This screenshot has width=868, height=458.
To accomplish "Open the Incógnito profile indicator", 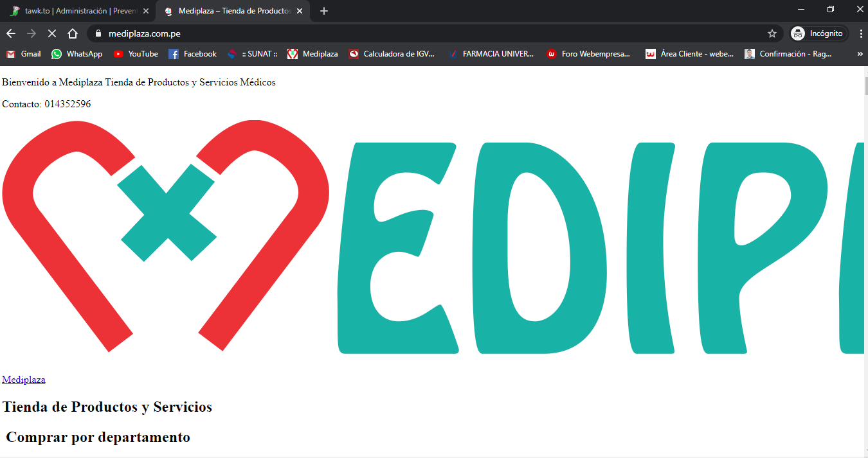I will 818,33.
